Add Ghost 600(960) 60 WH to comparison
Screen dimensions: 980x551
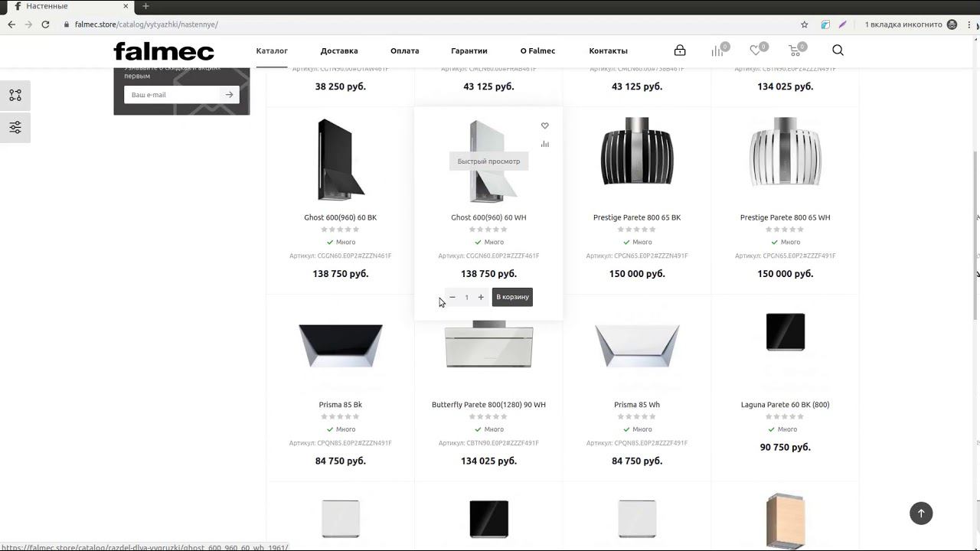coord(545,144)
